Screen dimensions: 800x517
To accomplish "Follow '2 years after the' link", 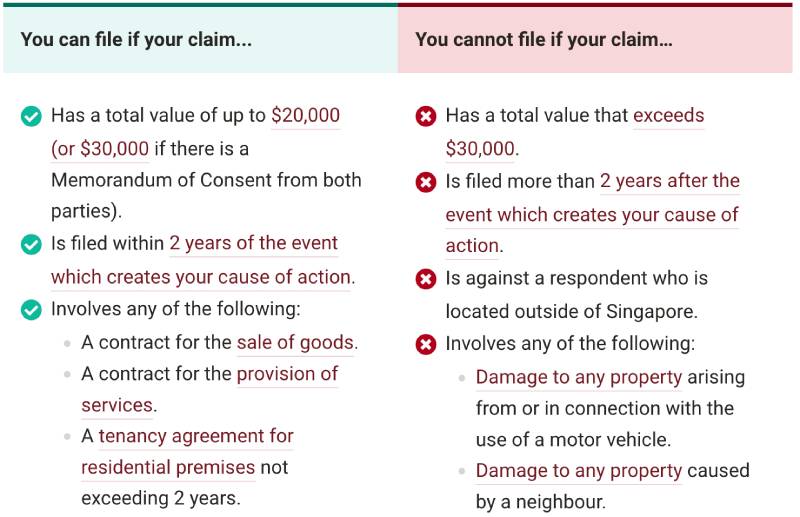I will click(669, 181).
